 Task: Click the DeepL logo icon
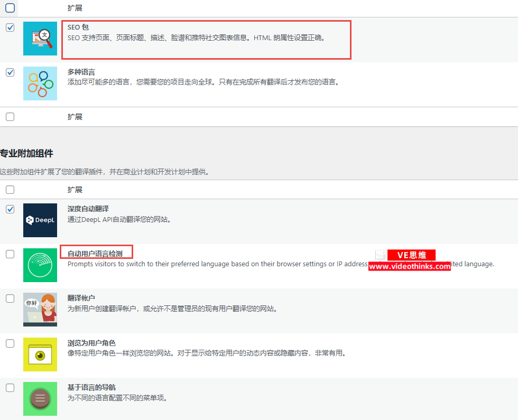click(x=40, y=220)
